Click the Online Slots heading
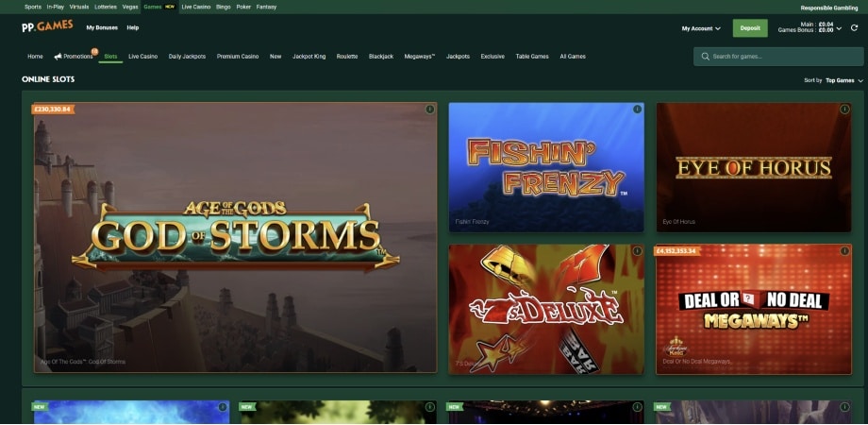Screen dimensions: 868x425 pos(48,79)
